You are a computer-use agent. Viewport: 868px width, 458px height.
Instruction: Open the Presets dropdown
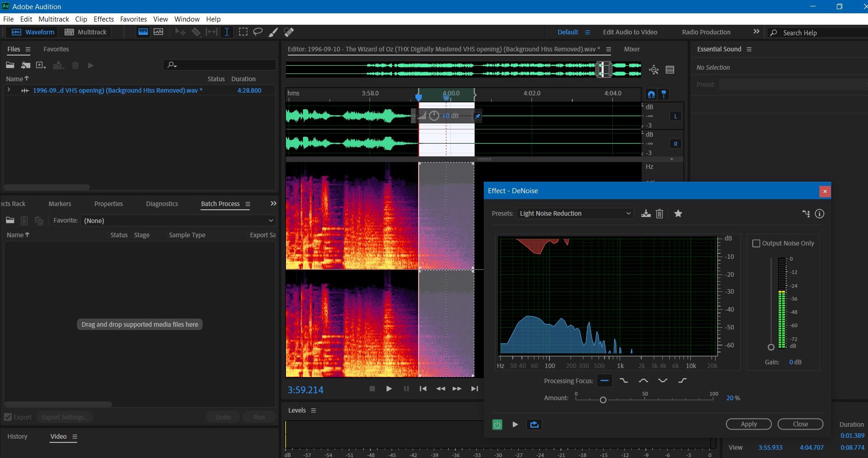[575, 213]
